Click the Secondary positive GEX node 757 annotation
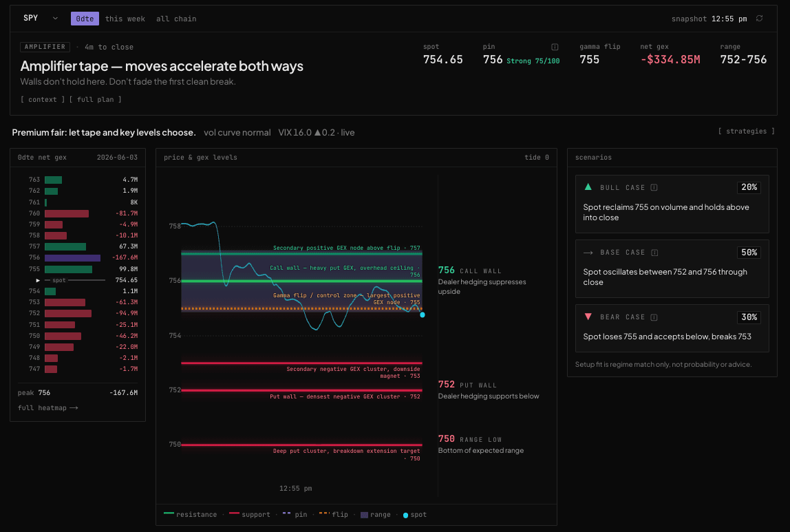 tap(347, 248)
